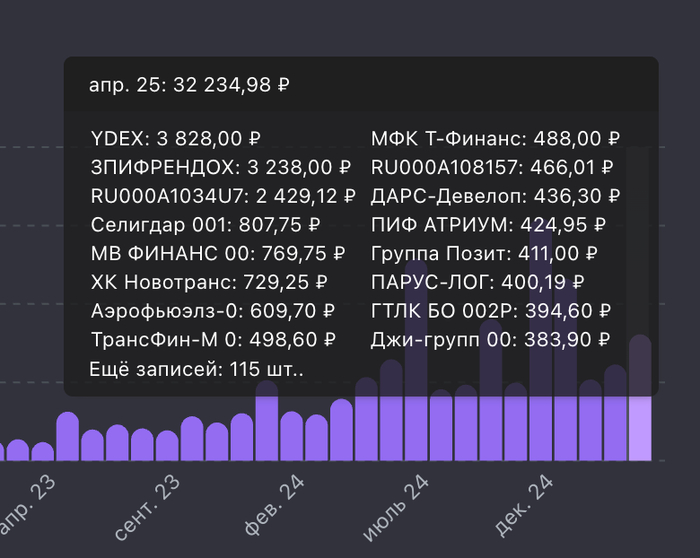Select the "фев. 24" axis label
This screenshot has height=558, width=700.
coord(274,510)
